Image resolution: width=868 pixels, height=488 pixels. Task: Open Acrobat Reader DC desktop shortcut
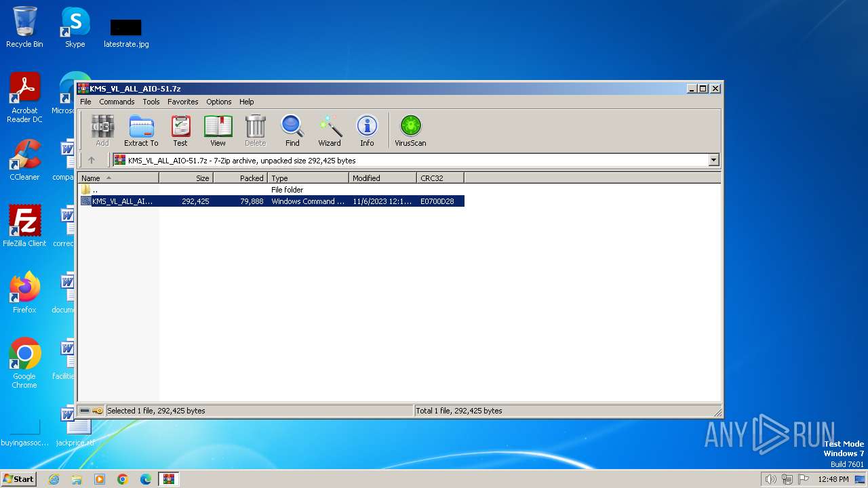pyautogui.click(x=24, y=98)
